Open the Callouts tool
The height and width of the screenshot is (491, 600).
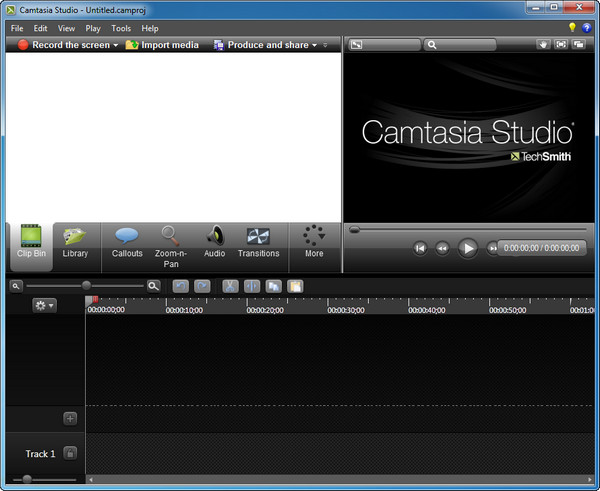pos(127,242)
